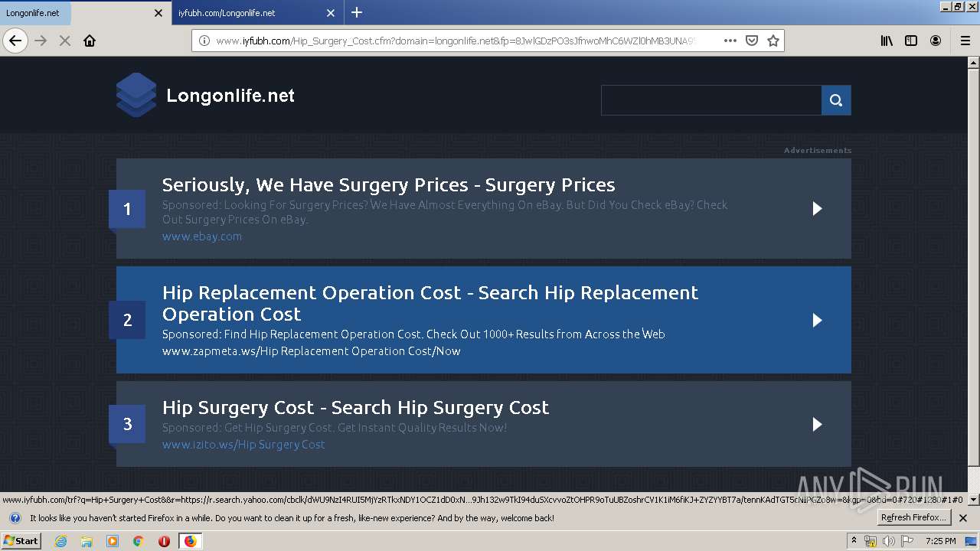Open the Library view
This screenshot has width=980, height=551.
point(887,41)
